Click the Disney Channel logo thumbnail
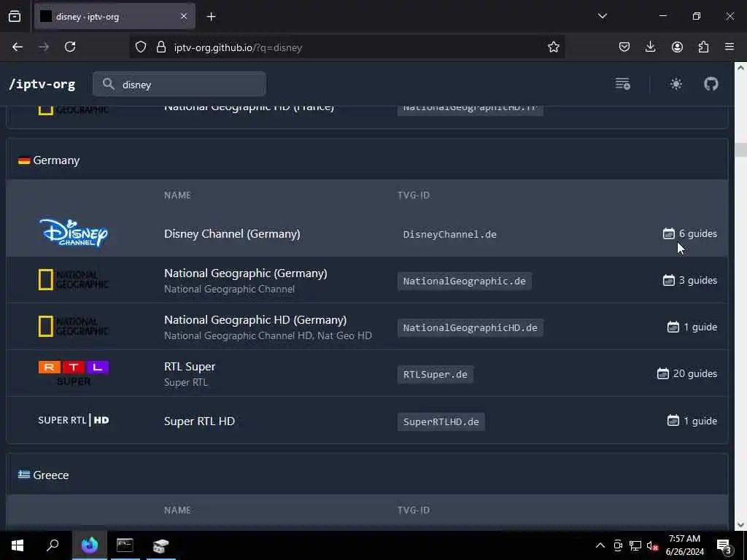The image size is (747, 560). pos(74,233)
